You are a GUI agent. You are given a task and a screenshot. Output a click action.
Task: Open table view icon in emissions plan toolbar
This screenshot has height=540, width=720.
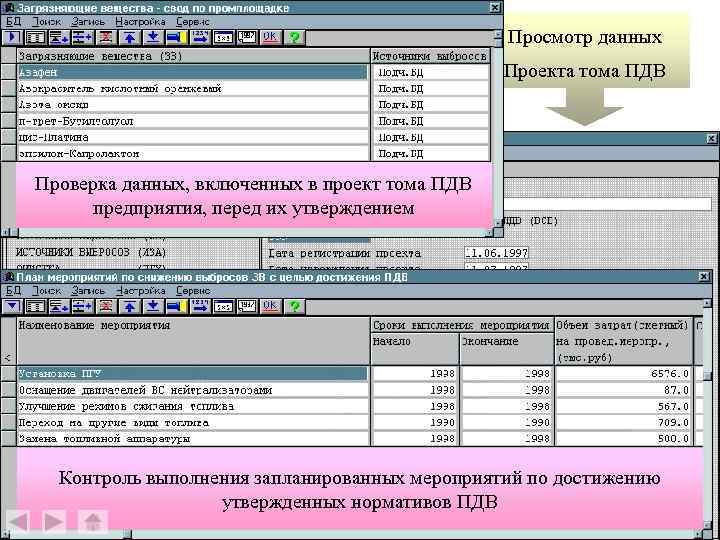pos(35,306)
